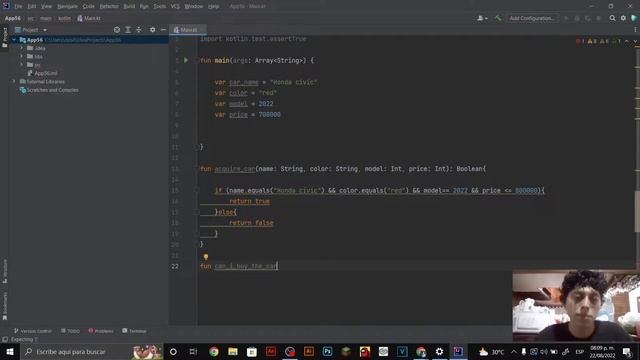Open the Build menu
This screenshot has height=360, width=640.
click(129, 7)
